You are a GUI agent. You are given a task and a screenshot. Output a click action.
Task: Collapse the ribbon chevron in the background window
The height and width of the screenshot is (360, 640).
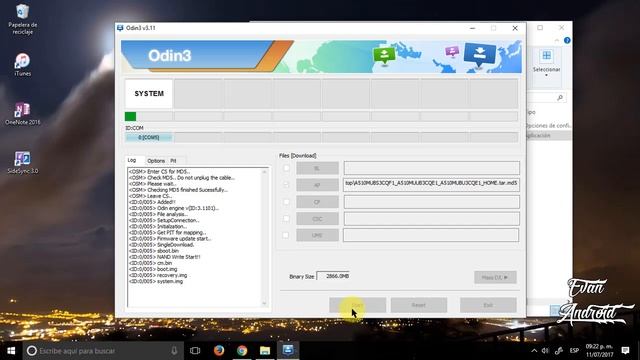[x=557, y=40]
